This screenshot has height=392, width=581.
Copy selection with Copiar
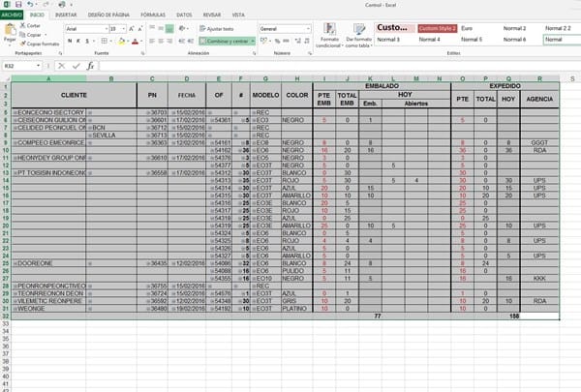pyautogui.click(x=30, y=35)
